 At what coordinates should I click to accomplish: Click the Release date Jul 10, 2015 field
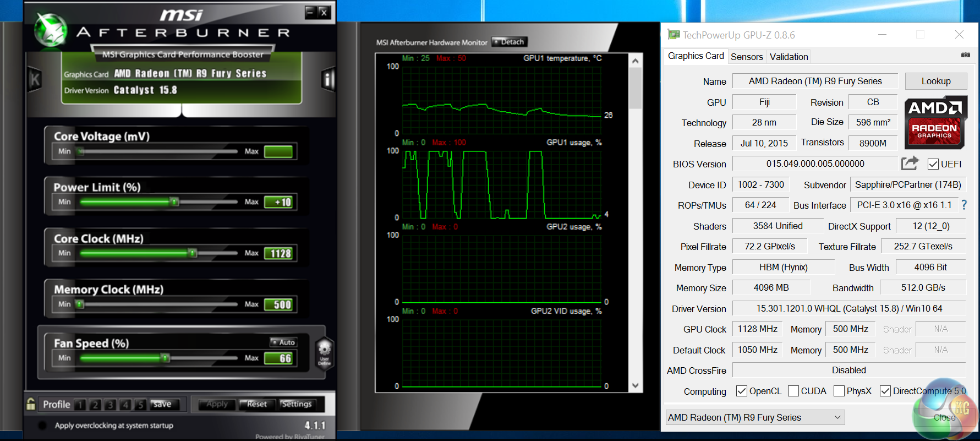[764, 143]
